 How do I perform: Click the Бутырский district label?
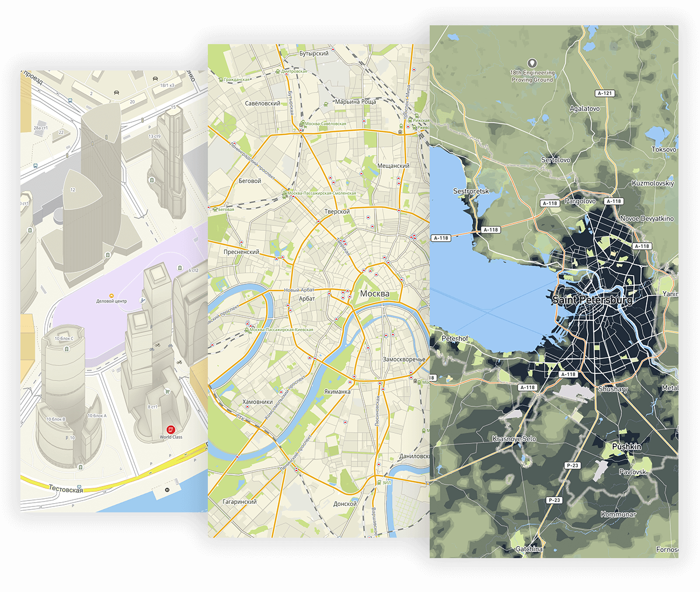coord(314,54)
